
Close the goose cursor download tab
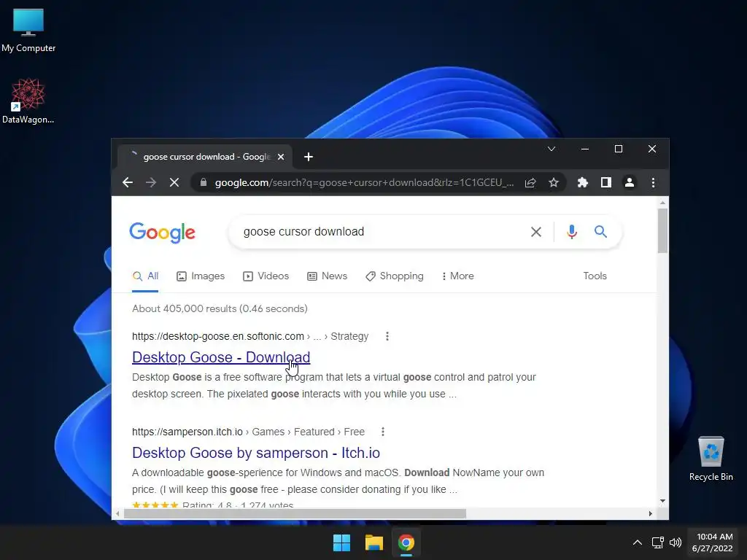281,157
